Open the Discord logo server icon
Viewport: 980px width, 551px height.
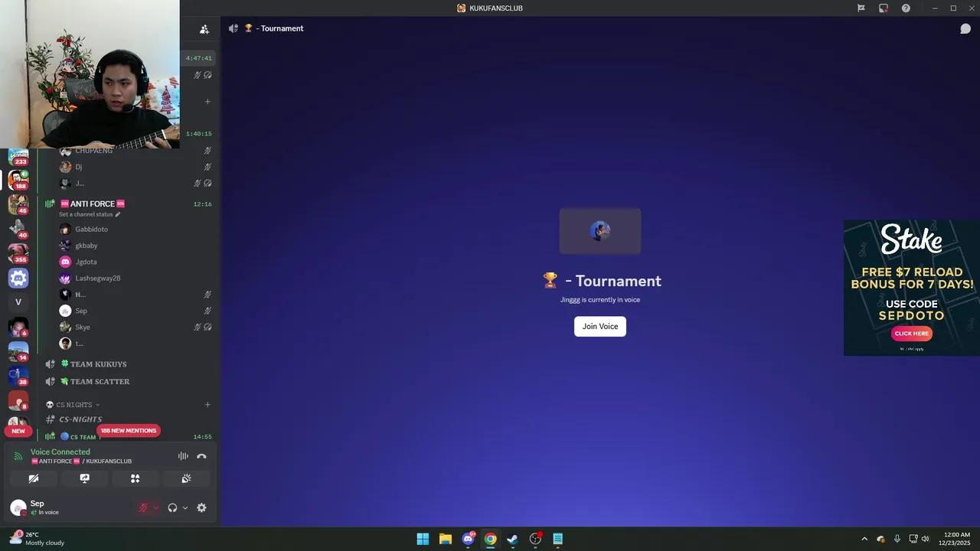point(18,278)
